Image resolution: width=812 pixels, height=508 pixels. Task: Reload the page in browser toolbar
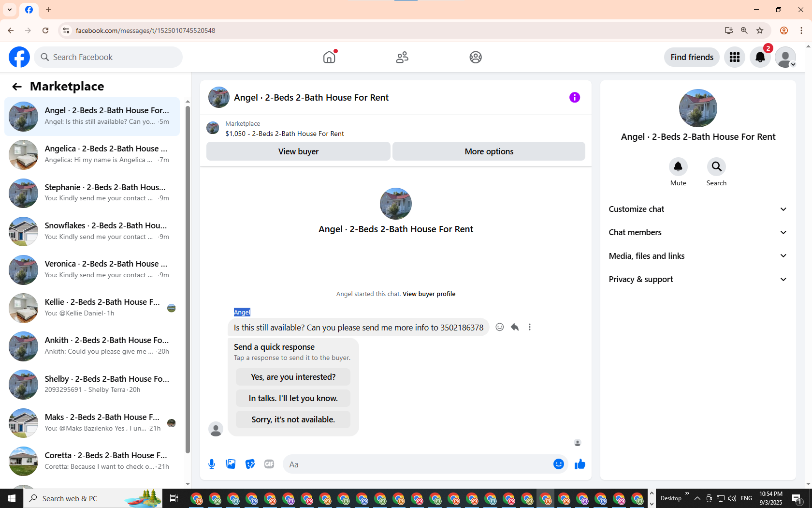(45, 30)
